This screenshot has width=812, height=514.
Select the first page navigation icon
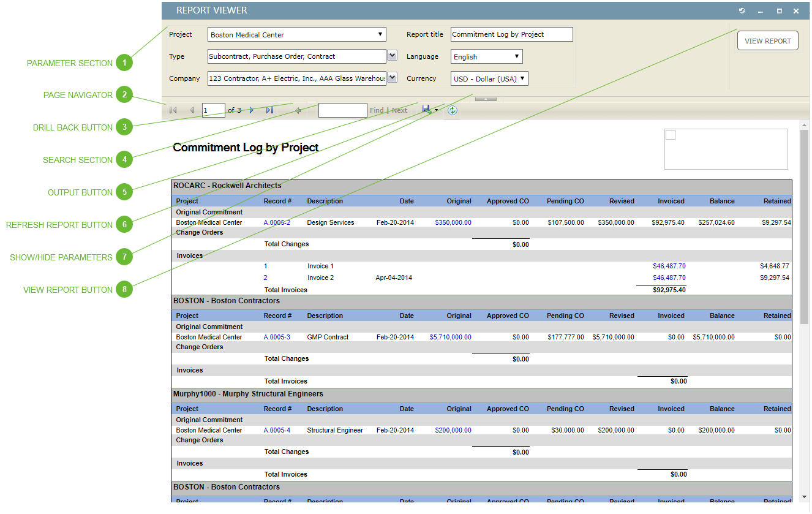pyautogui.click(x=172, y=110)
